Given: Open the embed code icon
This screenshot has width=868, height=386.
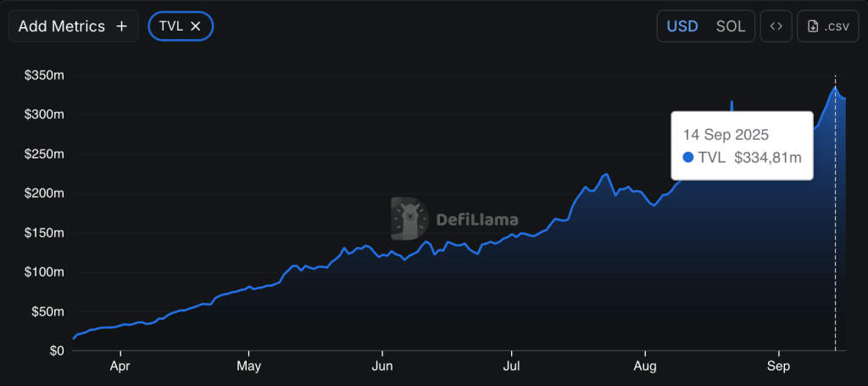Looking at the screenshot, I should coord(775,26).
